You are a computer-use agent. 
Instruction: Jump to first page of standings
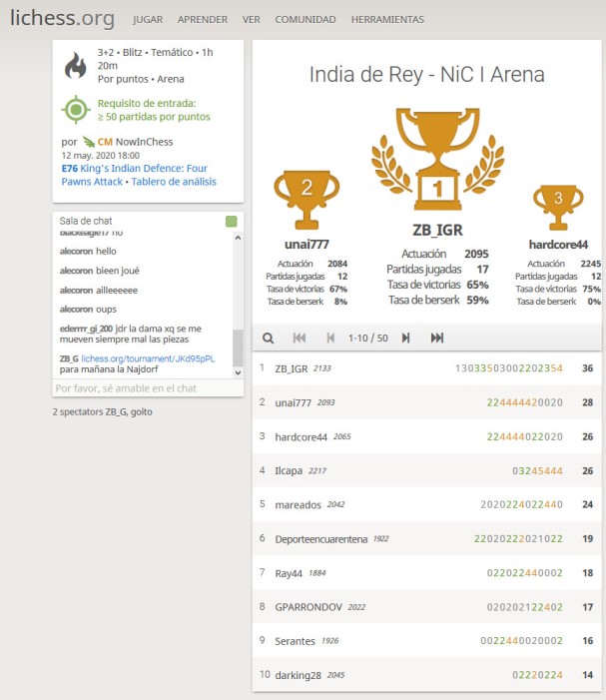click(300, 339)
